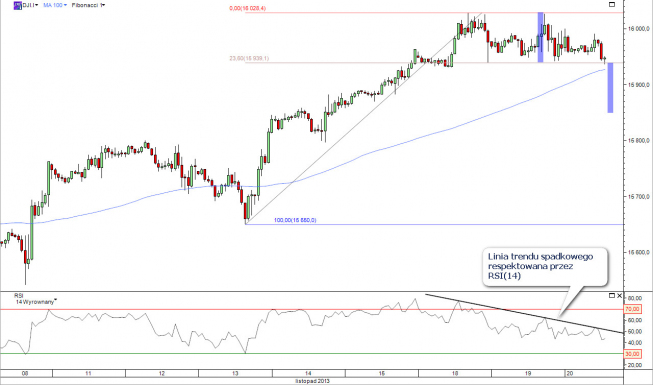
Task: Click the date label 18 on time axis
Action: (455, 373)
